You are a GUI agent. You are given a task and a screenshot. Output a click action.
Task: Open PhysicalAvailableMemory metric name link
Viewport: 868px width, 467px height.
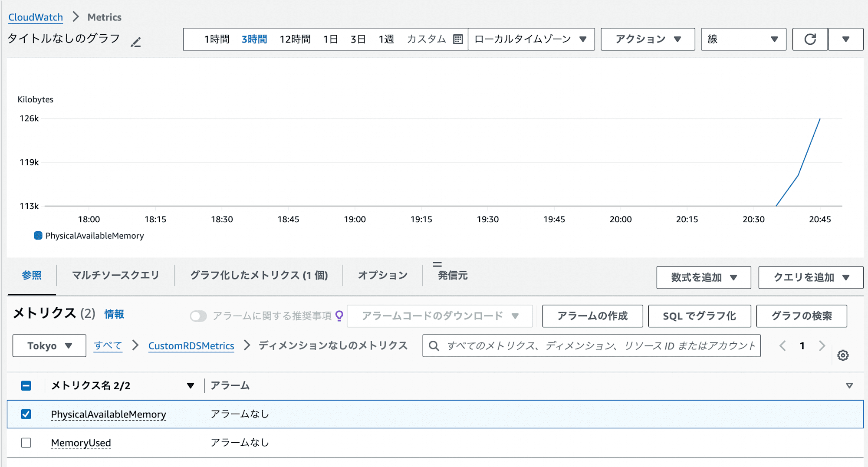[x=108, y=414]
